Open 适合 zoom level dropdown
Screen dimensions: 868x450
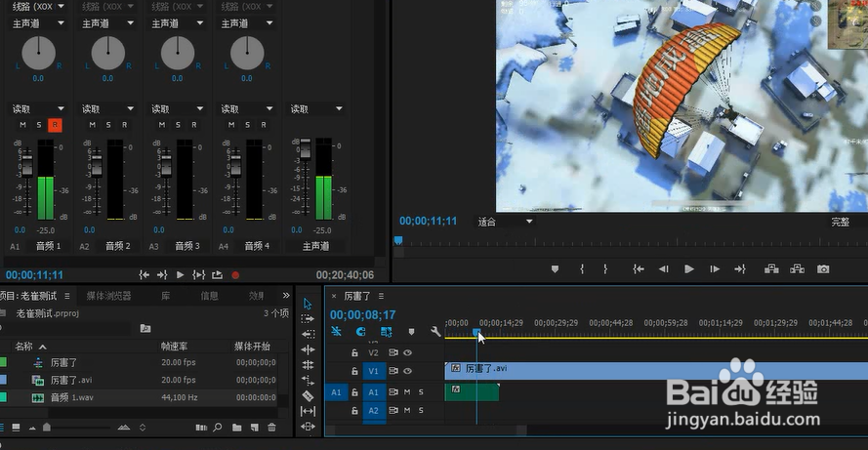click(506, 222)
